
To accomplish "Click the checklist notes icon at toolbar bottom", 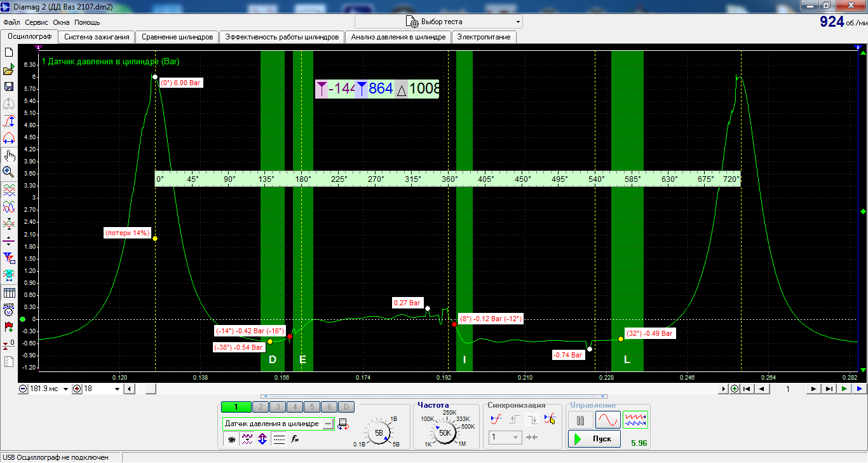I will (9, 361).
